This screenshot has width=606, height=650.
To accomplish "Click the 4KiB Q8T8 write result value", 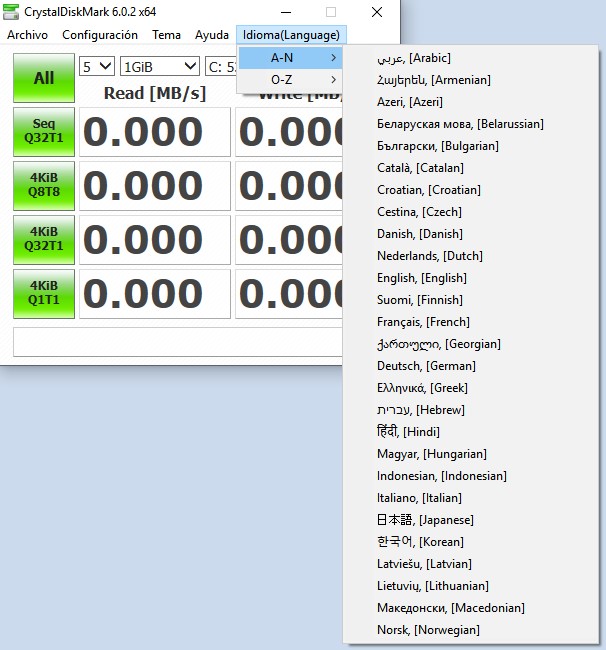I will 289,186.
